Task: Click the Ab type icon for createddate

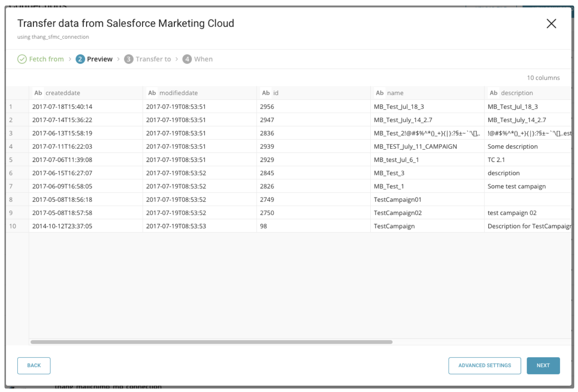Action: click(38, 93)
